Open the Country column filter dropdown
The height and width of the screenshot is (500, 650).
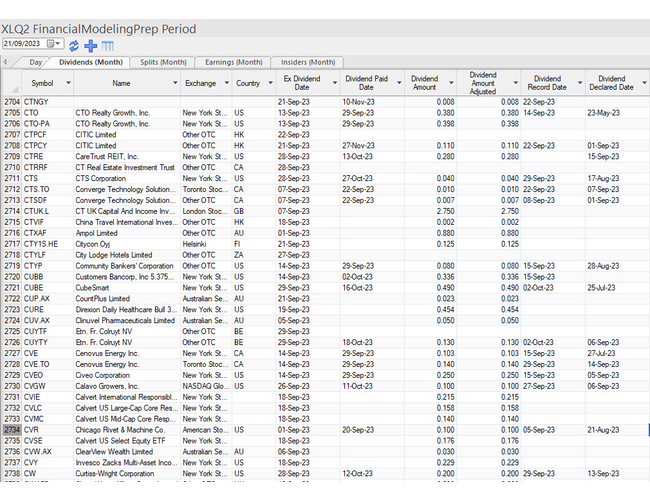(270, 83)
